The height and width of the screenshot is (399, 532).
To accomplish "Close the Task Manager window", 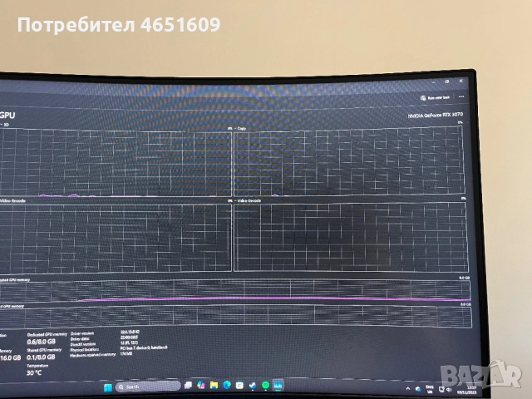I will [x=461, y=81].
